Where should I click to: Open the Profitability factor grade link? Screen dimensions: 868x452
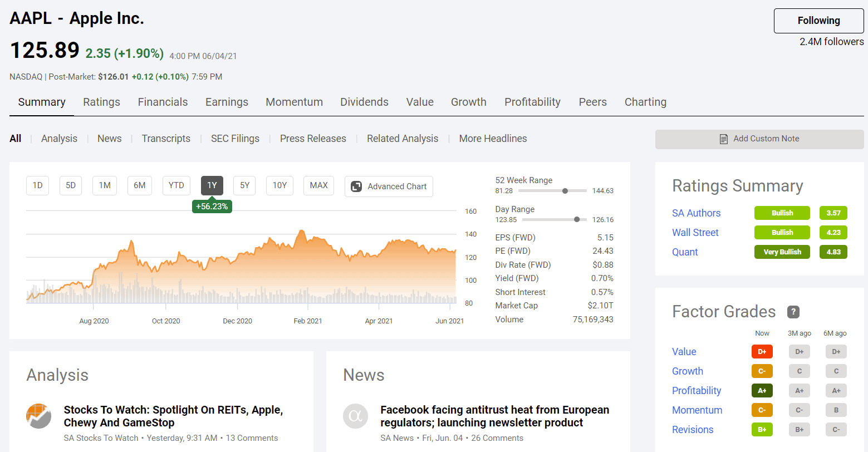click(x=697, y=391)
